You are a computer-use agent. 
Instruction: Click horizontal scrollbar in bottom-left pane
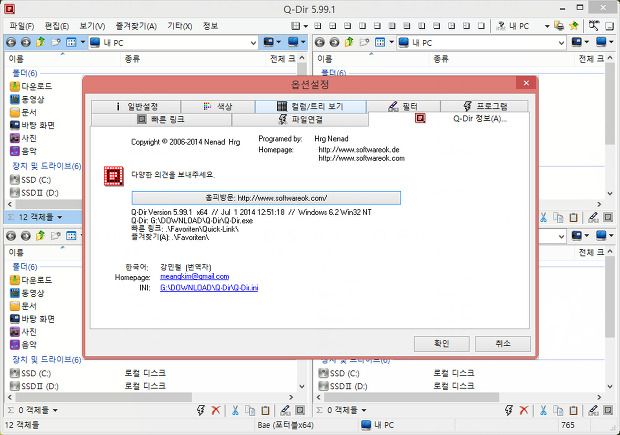[103, 397]
